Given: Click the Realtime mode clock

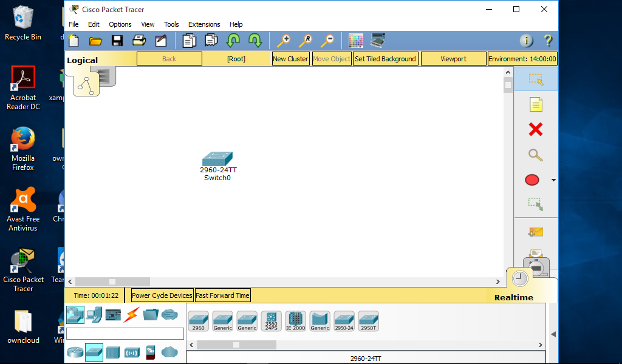Looking at the screenshot, I should [x=520, y=279].
